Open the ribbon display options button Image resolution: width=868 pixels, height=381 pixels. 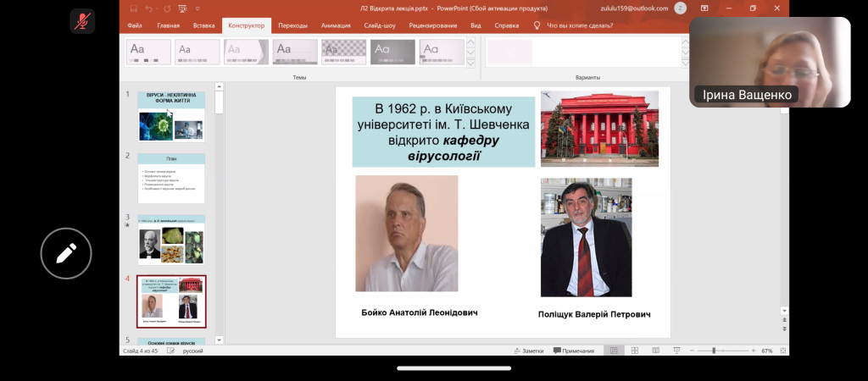tap(706, 8)
